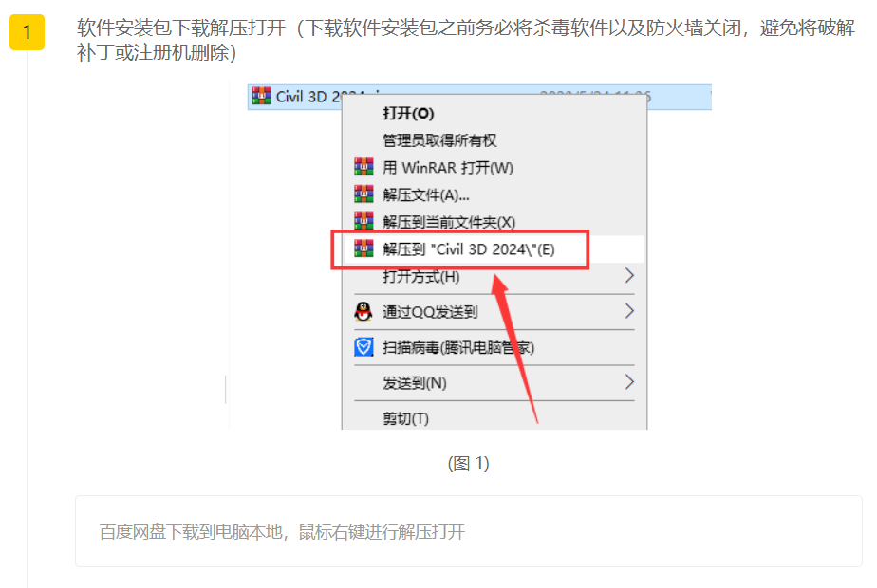Screen dimensions: 877x588
Task: Click WinRAR icon beside 解压到当前文件夹(X)
Action: [364, 221]
